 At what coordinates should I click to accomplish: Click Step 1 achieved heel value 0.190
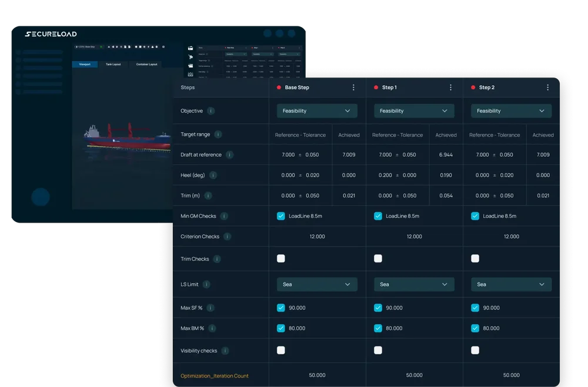446,175
